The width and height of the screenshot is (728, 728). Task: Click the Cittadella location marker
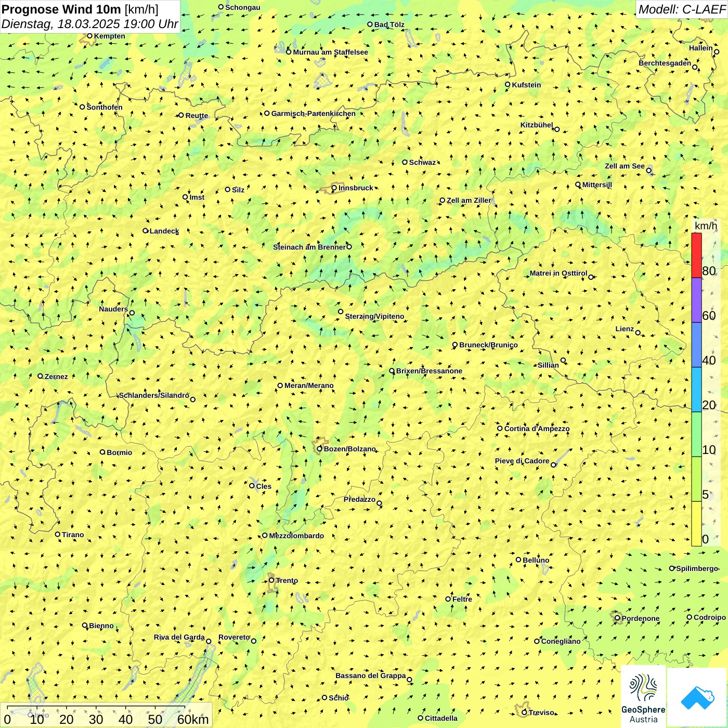pyautogui.click(x=421, y=718)
